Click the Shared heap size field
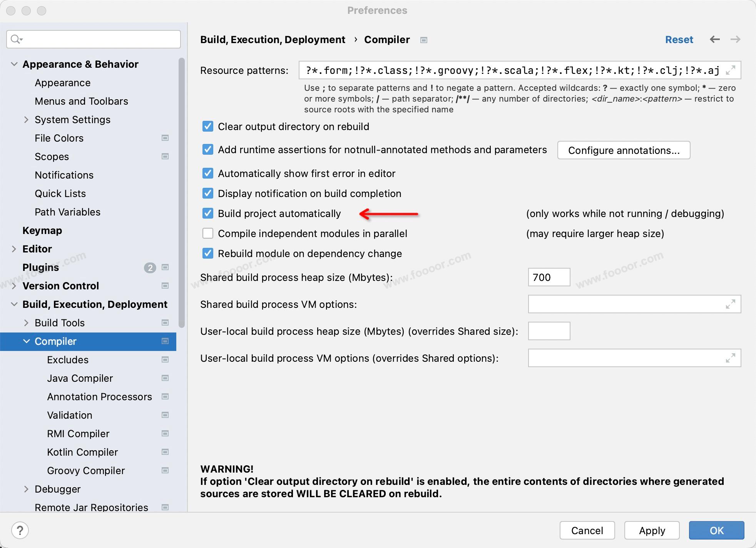756x548 pixels. click(549, 277)
